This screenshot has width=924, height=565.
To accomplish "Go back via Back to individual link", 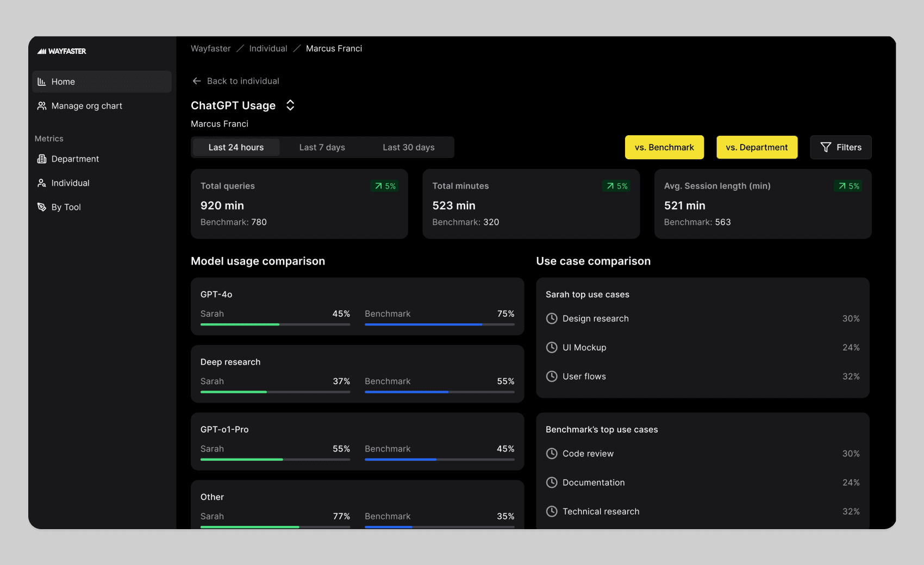I will pyautogui.click(x=236, y=81).
